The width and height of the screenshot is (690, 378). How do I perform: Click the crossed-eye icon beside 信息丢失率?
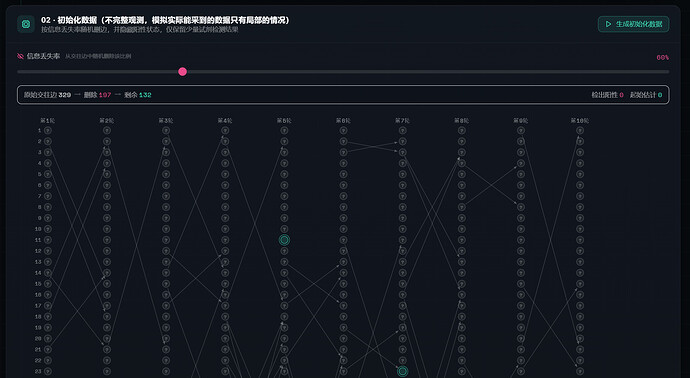coord(20,56)
